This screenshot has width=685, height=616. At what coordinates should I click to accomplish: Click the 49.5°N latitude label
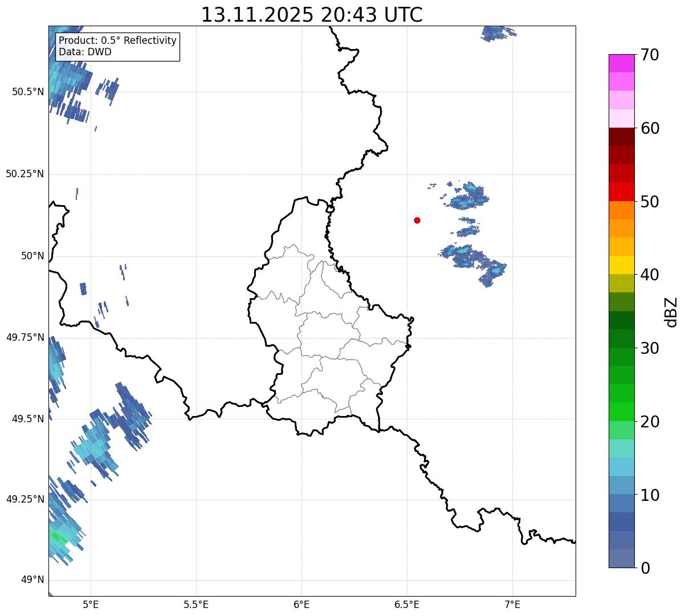28,419
